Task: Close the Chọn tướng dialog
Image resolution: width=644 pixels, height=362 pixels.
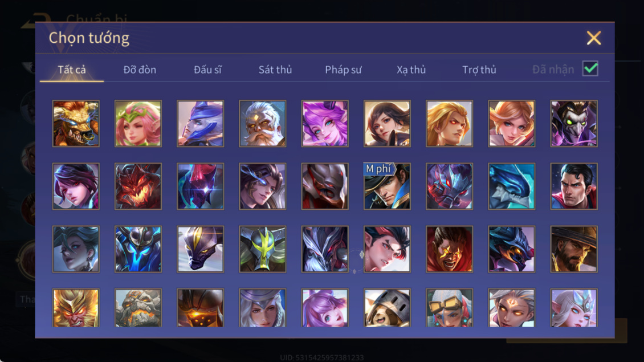Action: point(594,38)
